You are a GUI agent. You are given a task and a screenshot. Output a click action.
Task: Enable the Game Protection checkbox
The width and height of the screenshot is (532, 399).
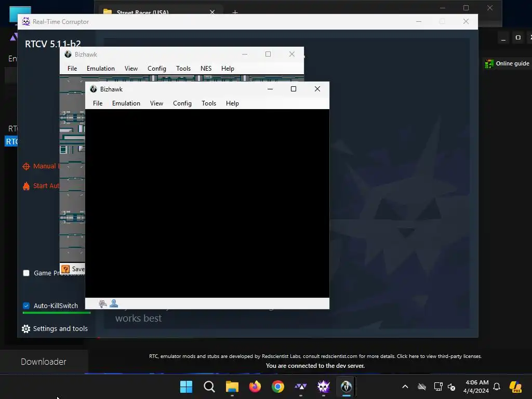pyautogui.click(x=26, y=273)
